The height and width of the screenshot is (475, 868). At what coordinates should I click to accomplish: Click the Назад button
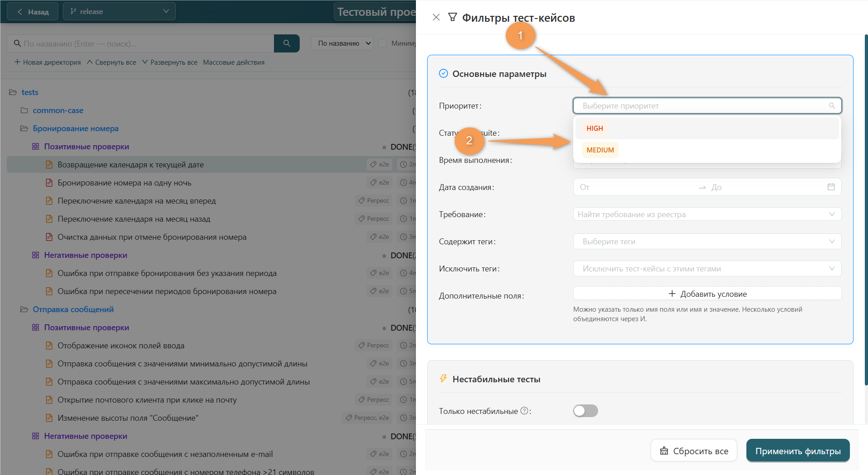click(x=33, y=11)
